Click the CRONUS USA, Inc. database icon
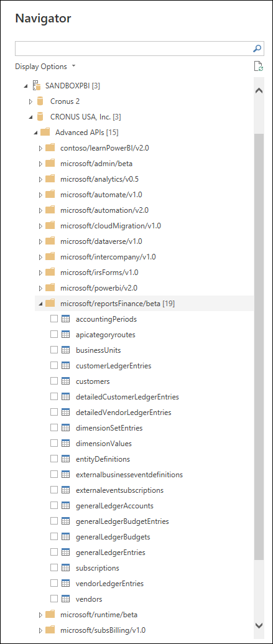 coord(40,117)
